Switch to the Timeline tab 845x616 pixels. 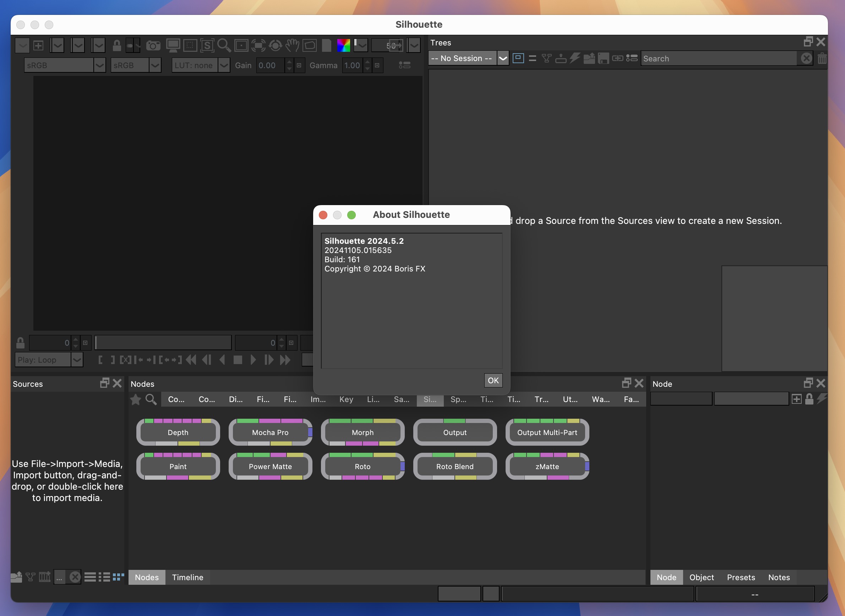click(x=187, y=577)
